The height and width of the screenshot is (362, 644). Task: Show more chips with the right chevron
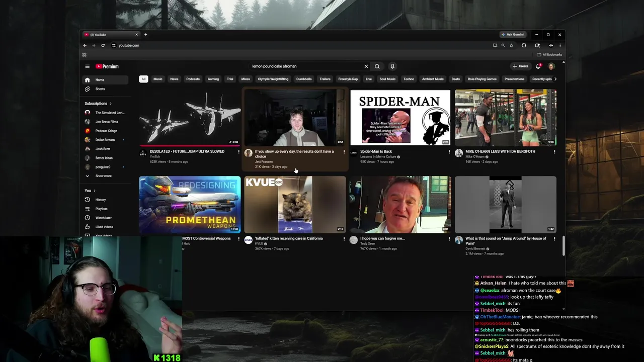555,79
